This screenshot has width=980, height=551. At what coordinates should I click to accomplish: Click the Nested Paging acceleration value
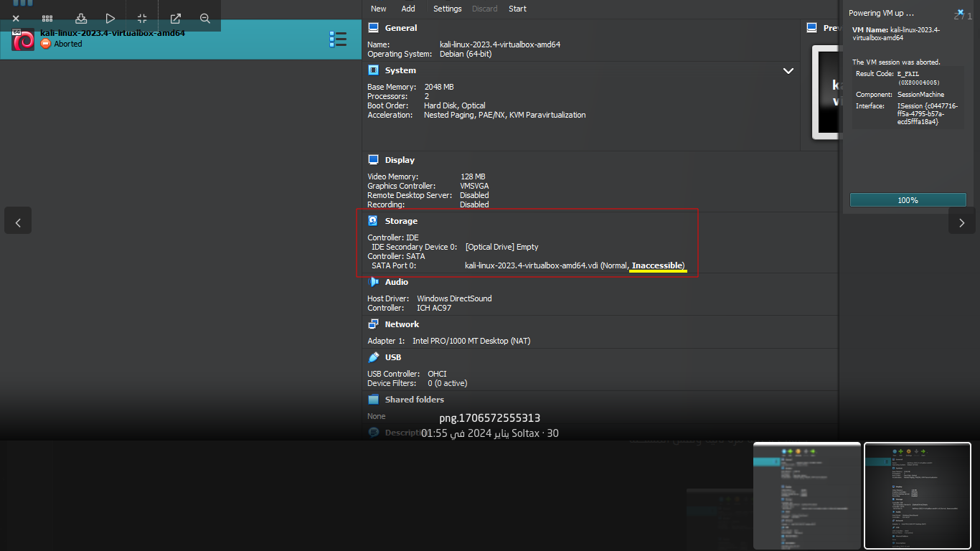click(x=450, y=115)
